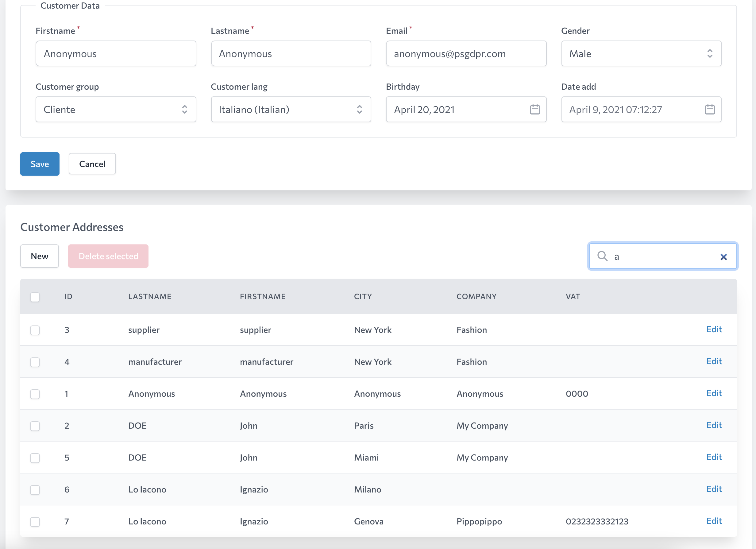
Task: Tick the checkbox for DOE Paris address
Action: point(35,426)
